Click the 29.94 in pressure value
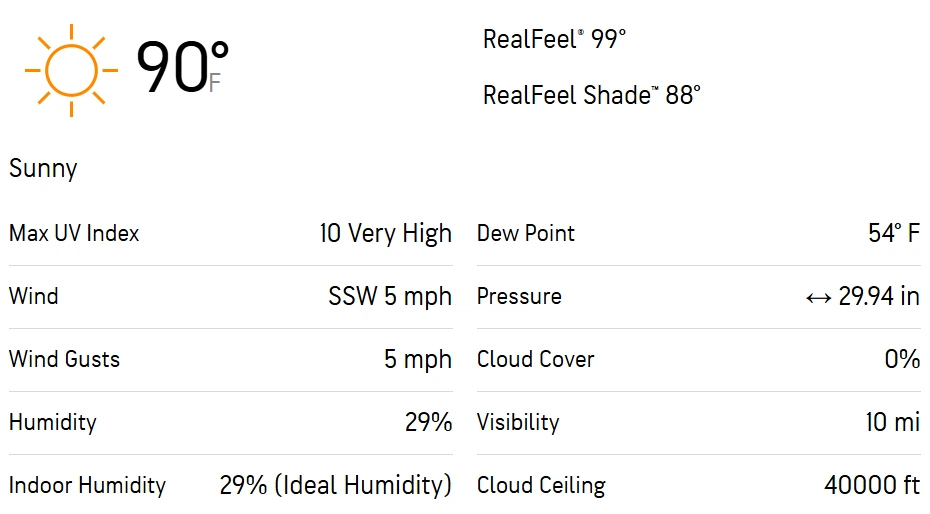This screenshot has width=930, height=514. tap(879, 296)
